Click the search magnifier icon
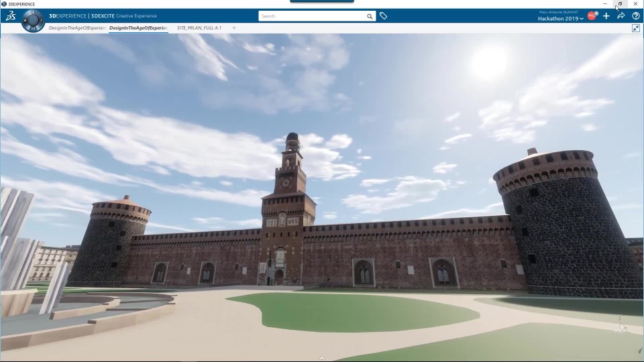This screenshot has height=362, width=644. (x=370, y=16)
